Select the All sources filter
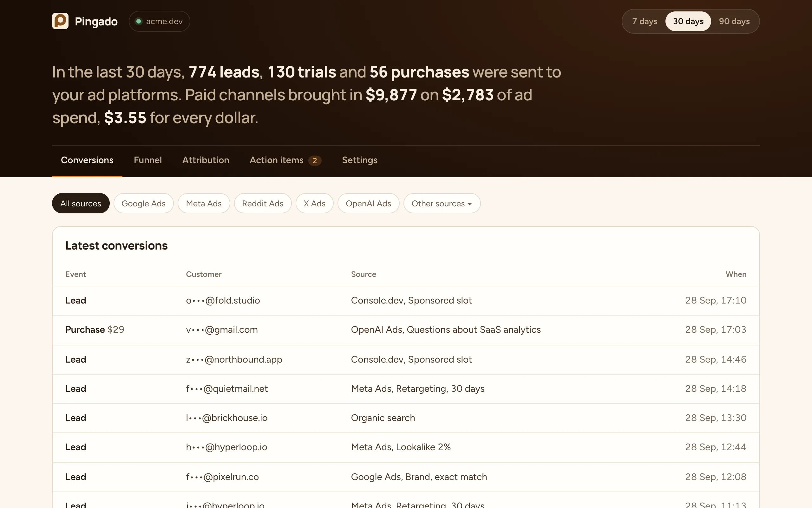 [81, 203]
